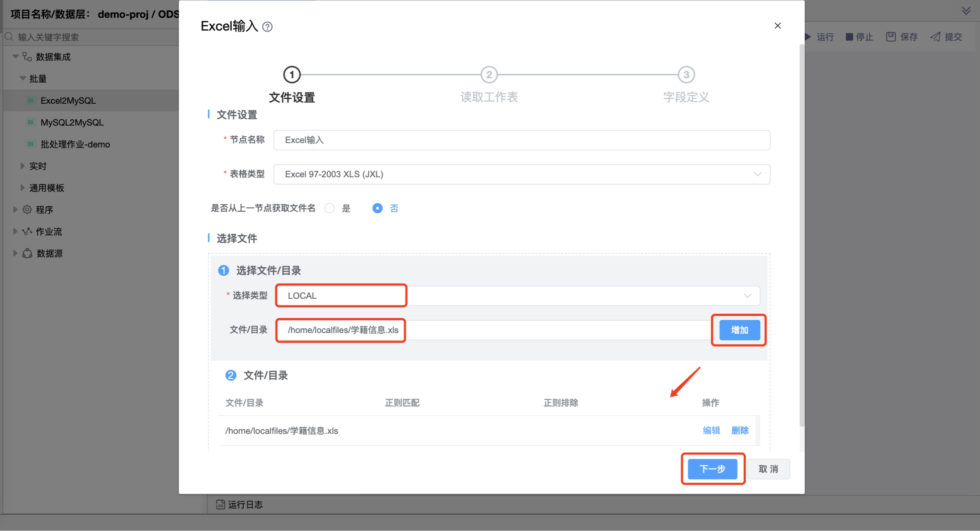Click the 运行日志 log icon at bottom
Viewport: 980px width, 531px height.
220,505
